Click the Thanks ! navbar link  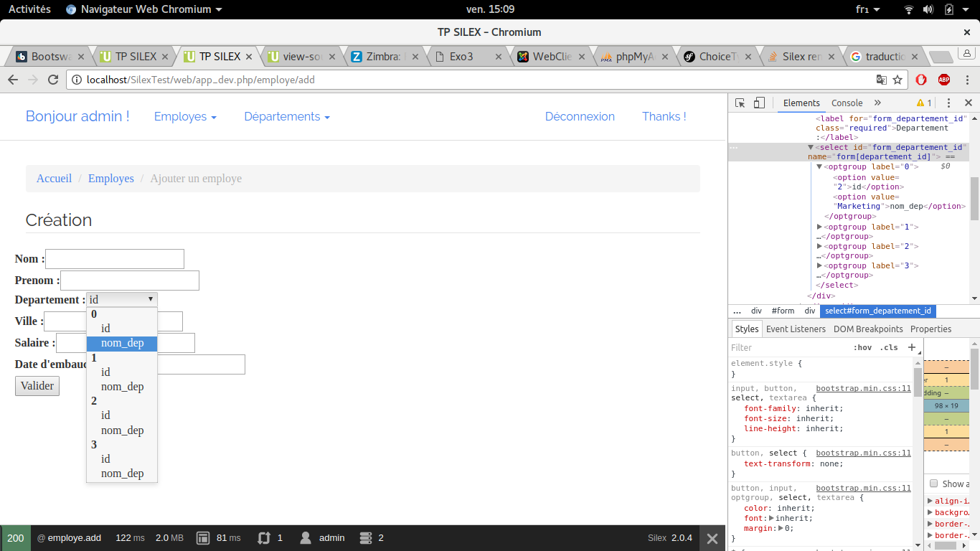[664, 116]
